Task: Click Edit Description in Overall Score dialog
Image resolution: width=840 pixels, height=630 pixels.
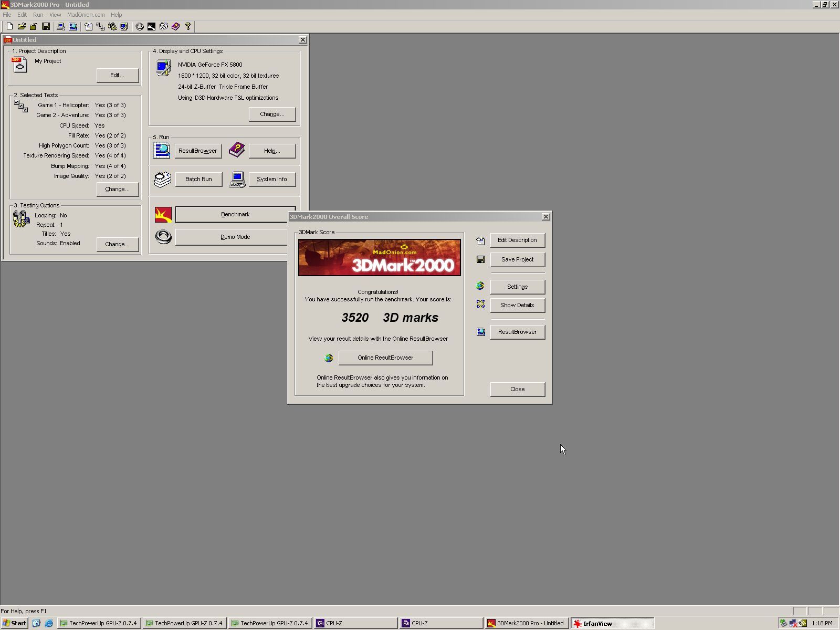Action: click(x=518, y=240)
